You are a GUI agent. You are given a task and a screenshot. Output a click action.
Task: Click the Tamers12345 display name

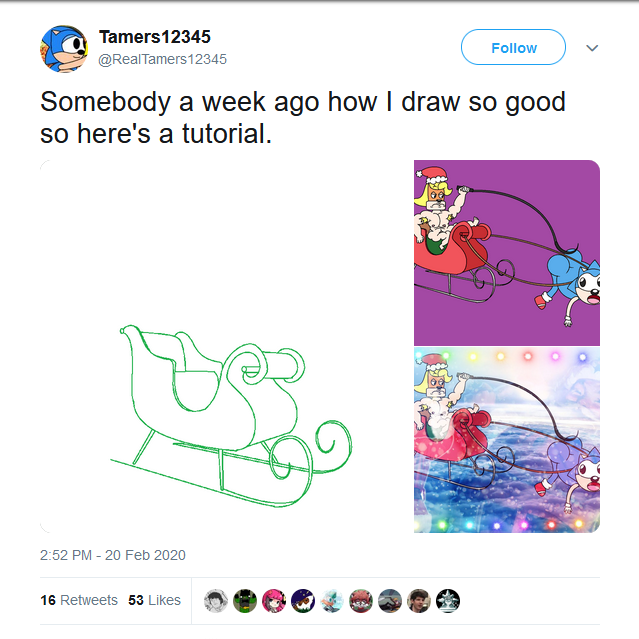point(155,37)
